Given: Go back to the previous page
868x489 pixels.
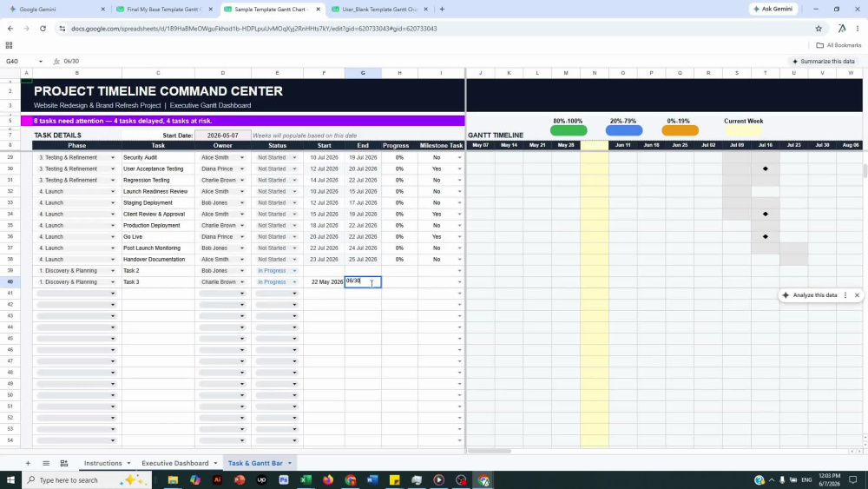Looking at the screenshot, I should 10,29.
